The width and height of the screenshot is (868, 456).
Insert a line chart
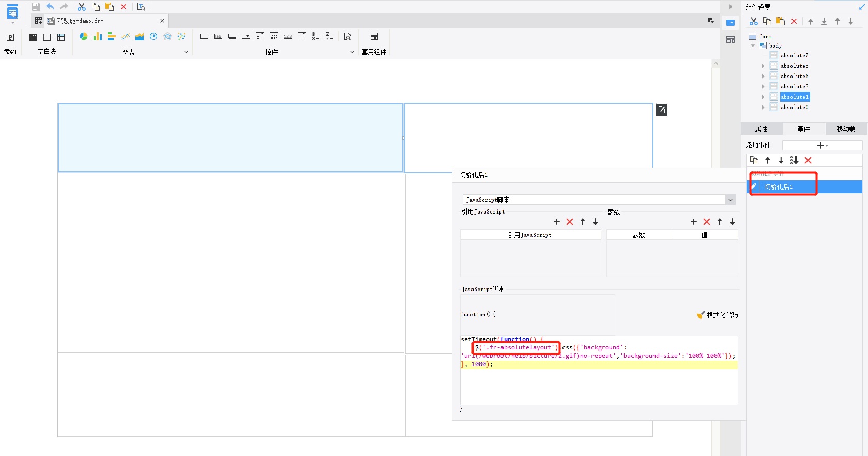pyautogui.click(x=126, y=36)
